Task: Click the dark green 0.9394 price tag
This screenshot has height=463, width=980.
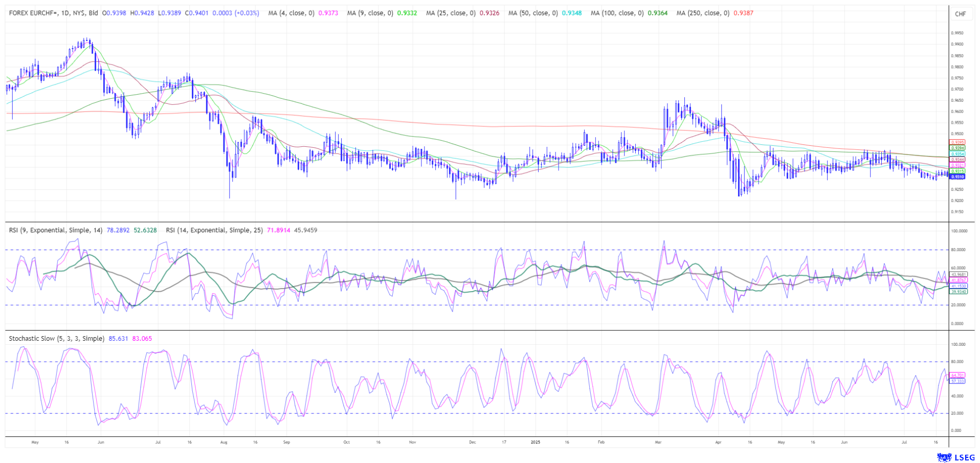Action: [957, 148]
